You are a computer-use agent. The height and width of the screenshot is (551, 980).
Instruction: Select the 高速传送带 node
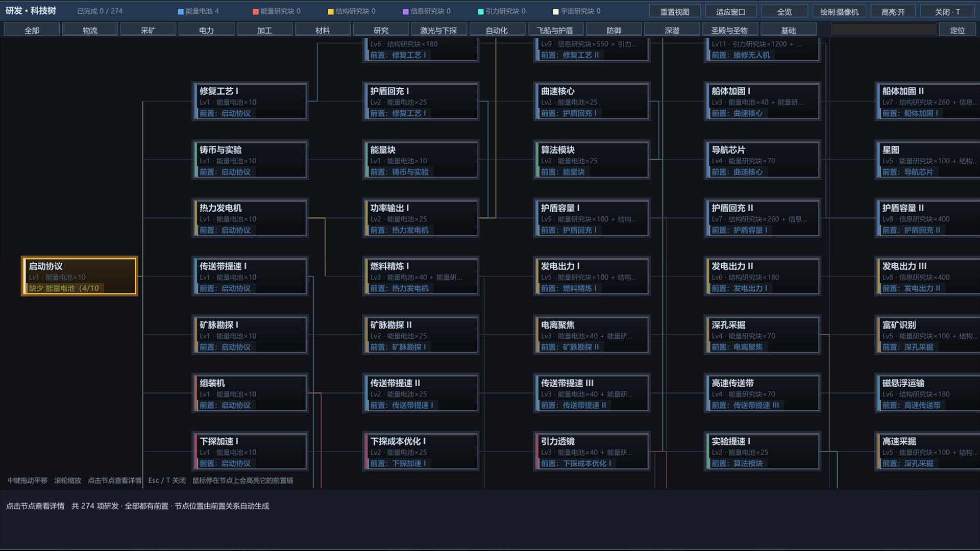(762, 393)
